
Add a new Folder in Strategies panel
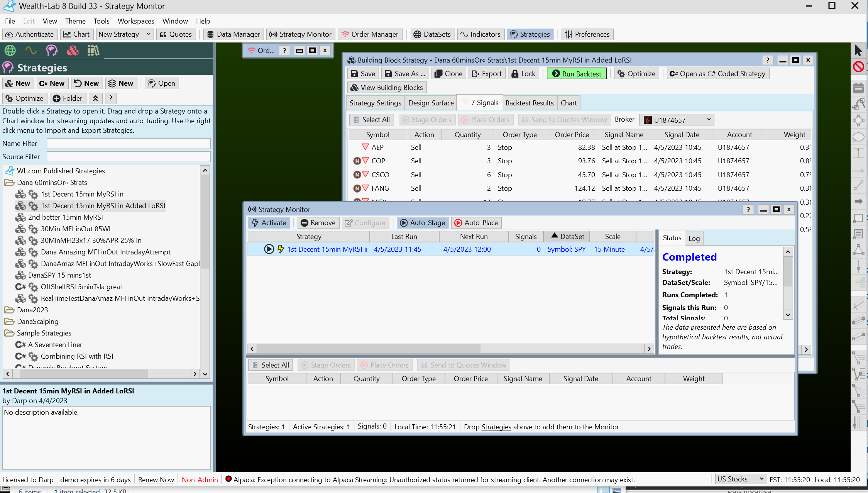[68, 98]
